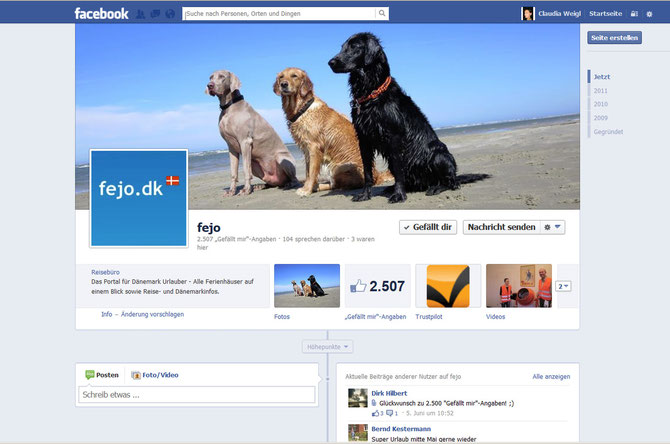This screenshot has width=670, height=444.
Task: Click in the search field
Action: 279,13
